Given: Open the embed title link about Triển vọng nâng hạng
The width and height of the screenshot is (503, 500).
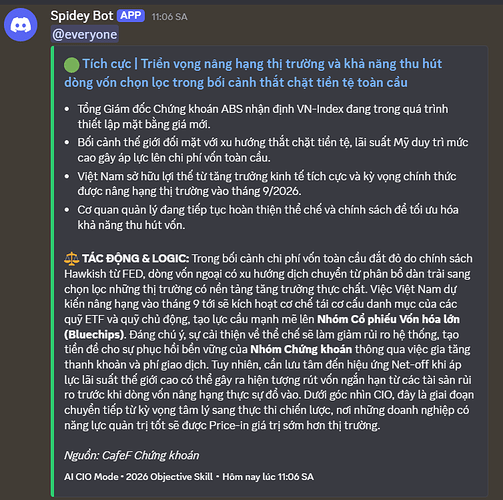Looking at the screenshot, I should [253, 73].
